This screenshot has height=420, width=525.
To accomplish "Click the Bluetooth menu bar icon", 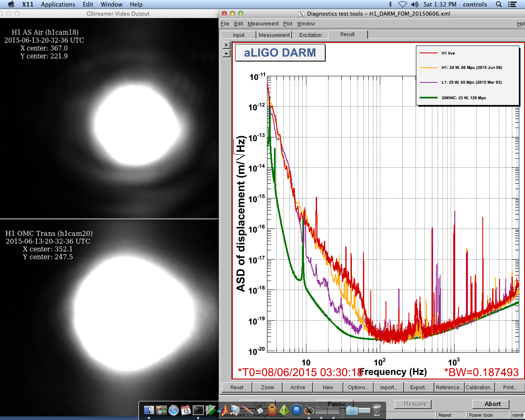I will coord(390,5).
